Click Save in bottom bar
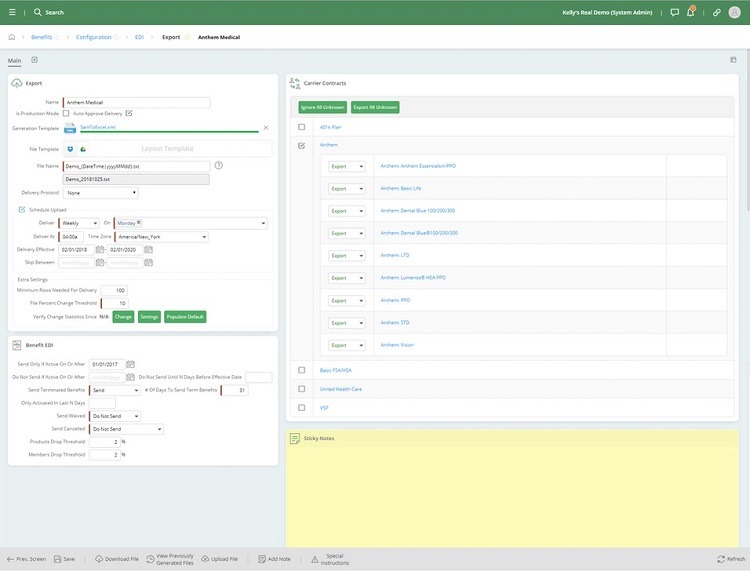This screenshot has height=571, width=750. pos(65,559)
